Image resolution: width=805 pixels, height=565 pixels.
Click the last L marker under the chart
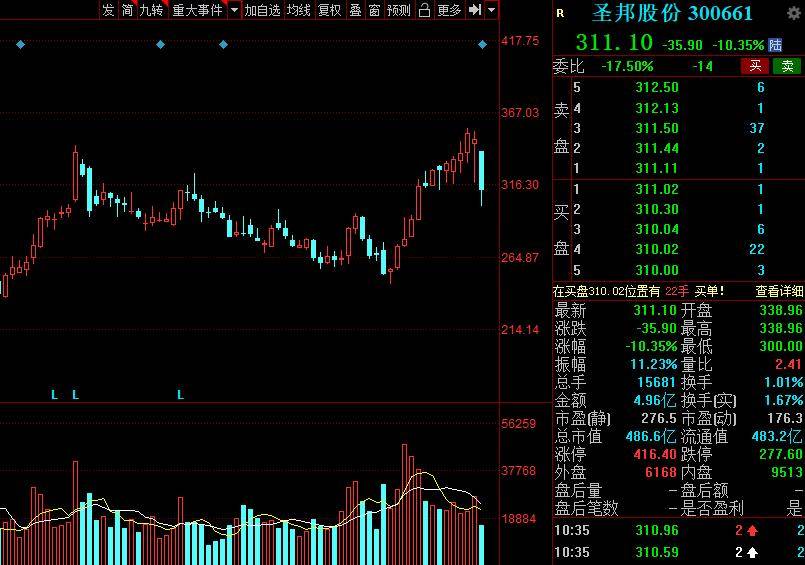pyautogui.click(x=180, y=395)
